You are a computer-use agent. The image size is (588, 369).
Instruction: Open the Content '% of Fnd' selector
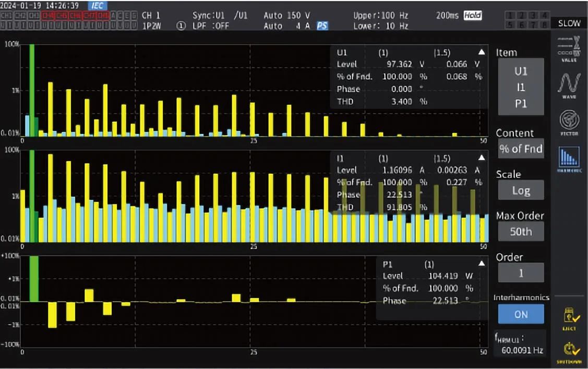pyautogui.click(x=521, y=149)
